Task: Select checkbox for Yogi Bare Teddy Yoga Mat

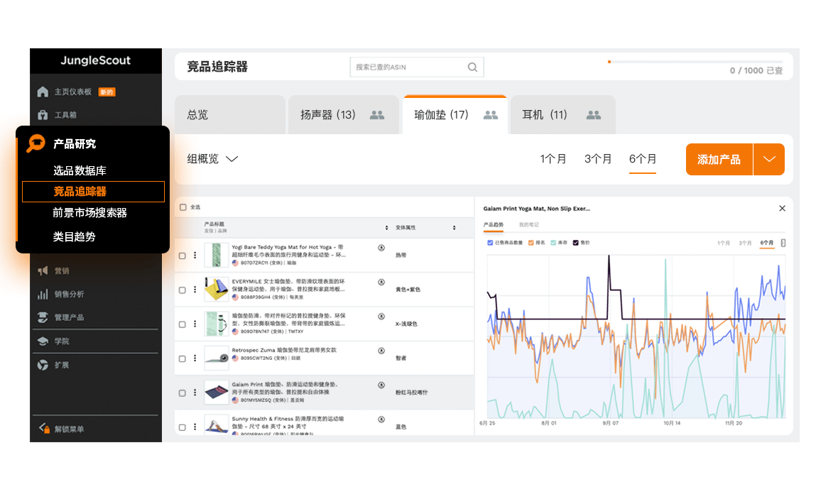Action: (x=183, y=256)
